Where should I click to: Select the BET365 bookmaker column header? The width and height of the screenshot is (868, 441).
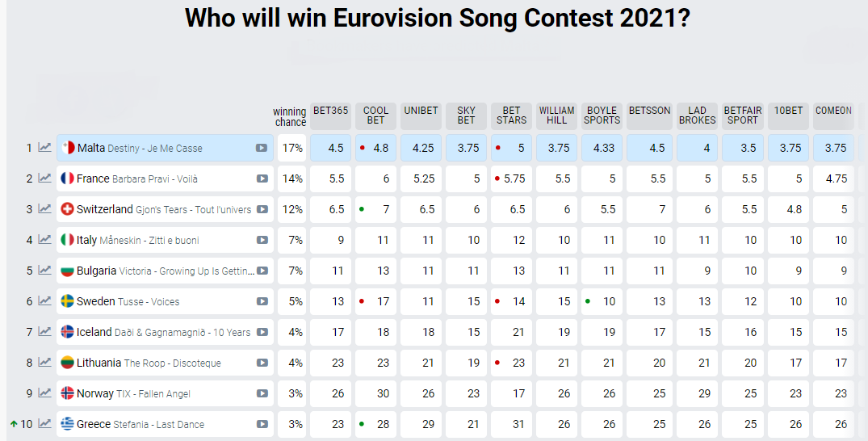point(330,111)
